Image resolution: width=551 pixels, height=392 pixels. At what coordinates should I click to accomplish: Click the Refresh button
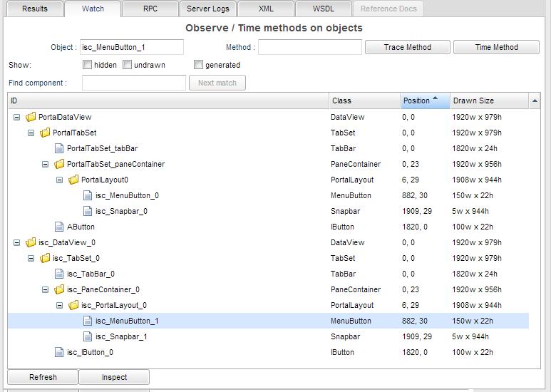point(43,377)
